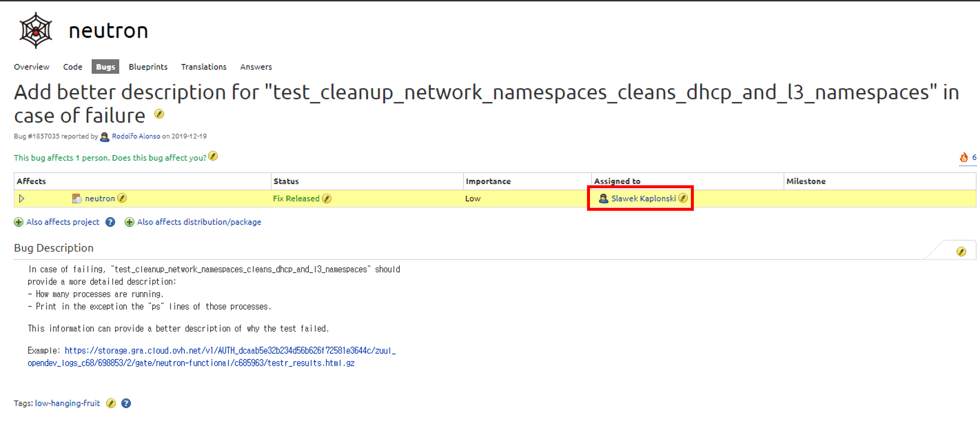The height and width of the screenshot is (426, 980).
Task: Open help icon beside Also affects project
Action: 110,222
